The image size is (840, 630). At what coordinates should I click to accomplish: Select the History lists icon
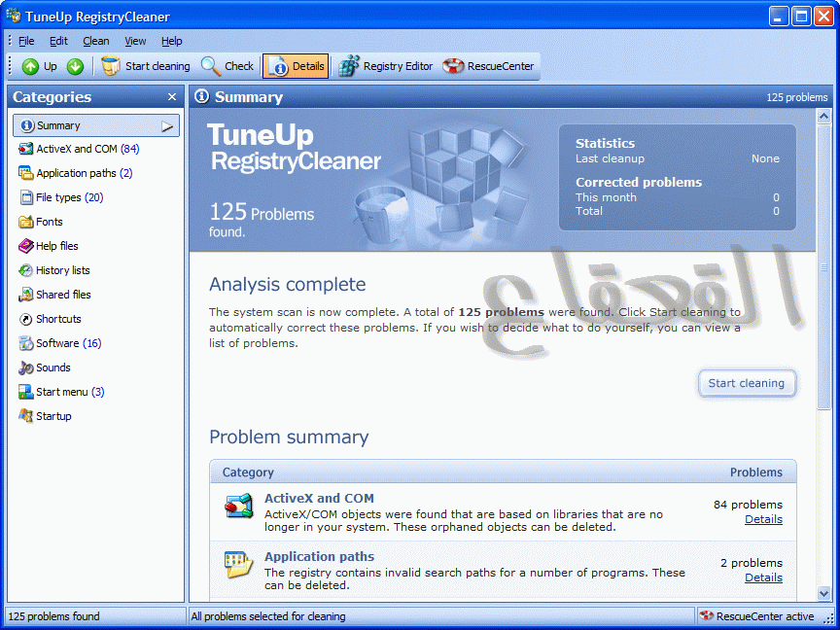25,270
